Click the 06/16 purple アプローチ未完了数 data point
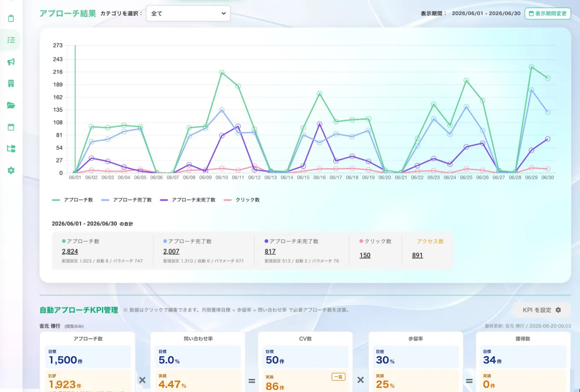This screenshot has height=392, width=580. pyautogui.click(x=319, y=124)
